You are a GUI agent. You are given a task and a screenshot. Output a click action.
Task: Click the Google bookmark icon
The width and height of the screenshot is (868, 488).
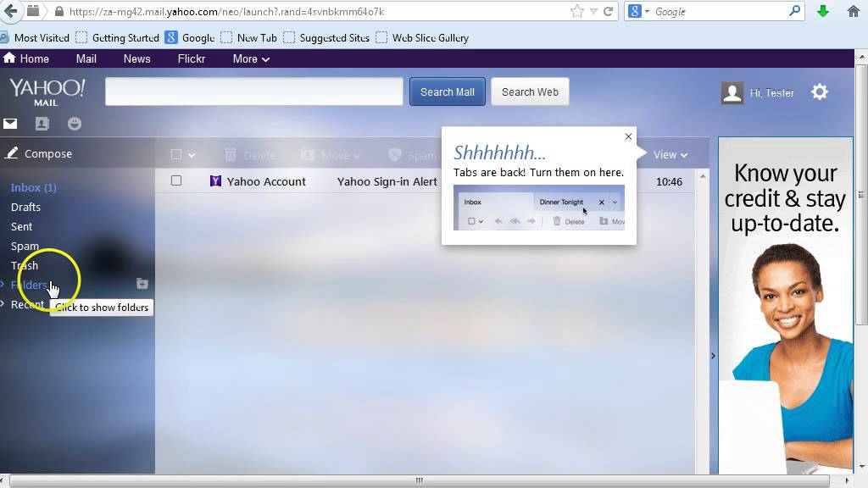click(x=171, y=37)
